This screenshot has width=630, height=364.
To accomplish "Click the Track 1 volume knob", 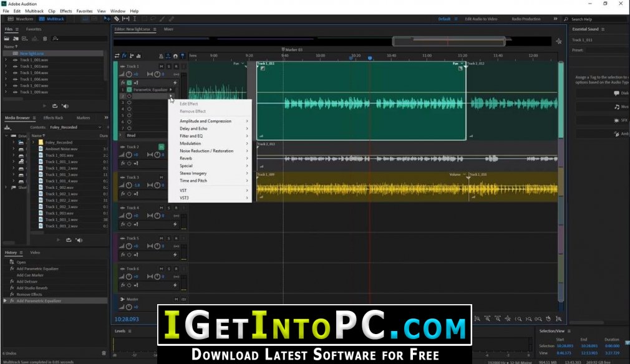I will (128, 74).
